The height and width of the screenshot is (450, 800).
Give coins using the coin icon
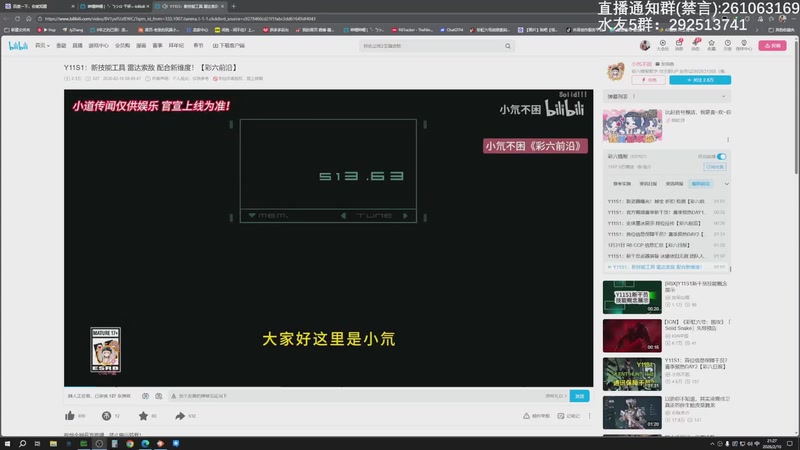click(x=106, y=416)
